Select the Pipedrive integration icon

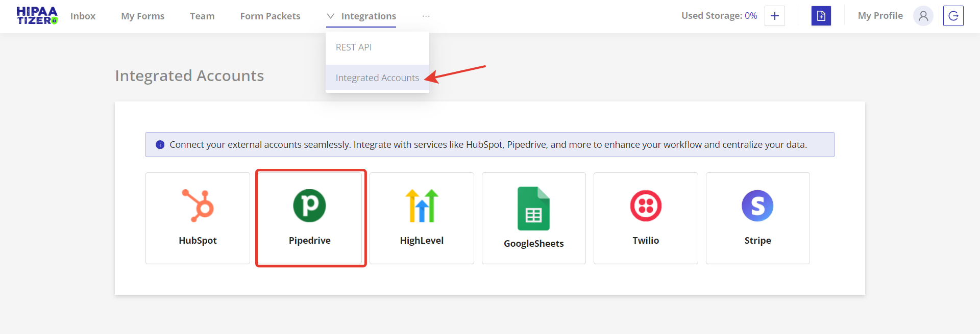[x=309, y=205]
